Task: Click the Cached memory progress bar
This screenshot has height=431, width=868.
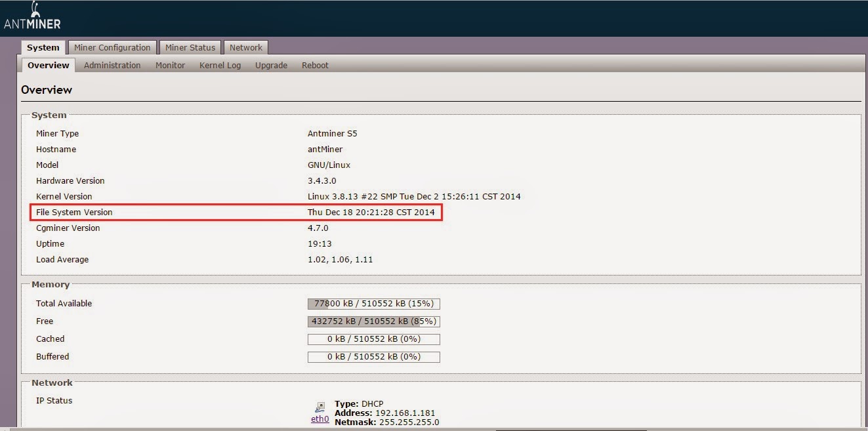Action: tap(374, 339)
